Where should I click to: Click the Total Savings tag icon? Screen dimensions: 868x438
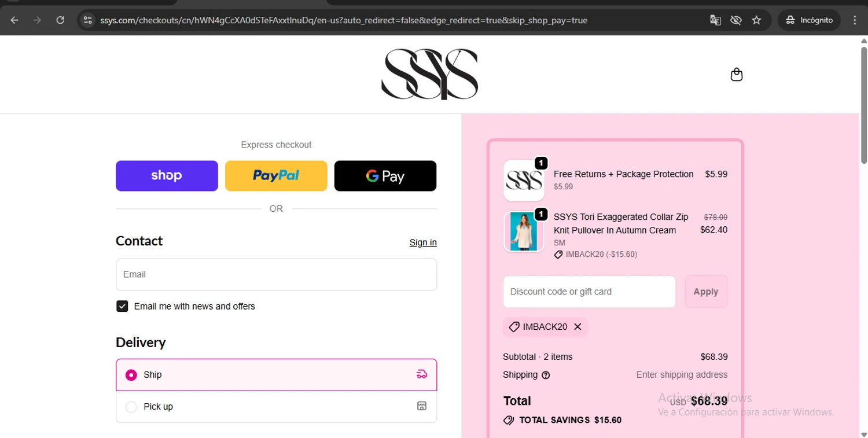click(509, 420)
